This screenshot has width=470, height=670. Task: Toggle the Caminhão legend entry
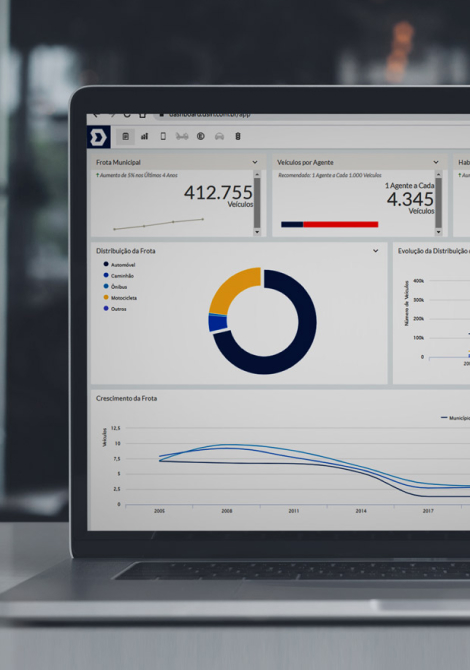click(118, 276)
